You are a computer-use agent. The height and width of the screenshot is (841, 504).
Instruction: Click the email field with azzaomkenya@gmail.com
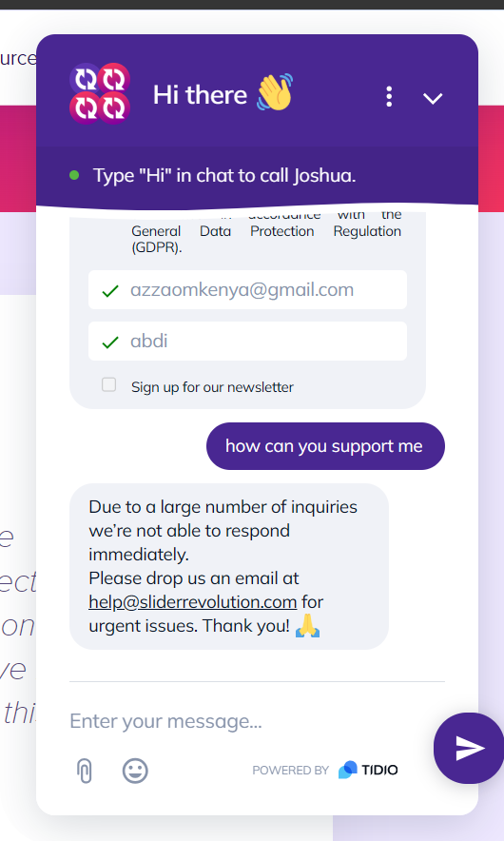point(247,289)
